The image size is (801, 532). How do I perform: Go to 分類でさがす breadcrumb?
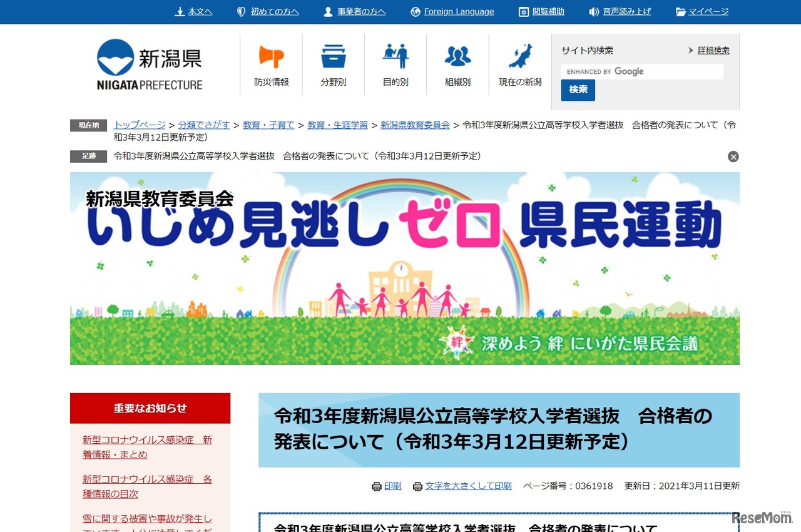204,125
